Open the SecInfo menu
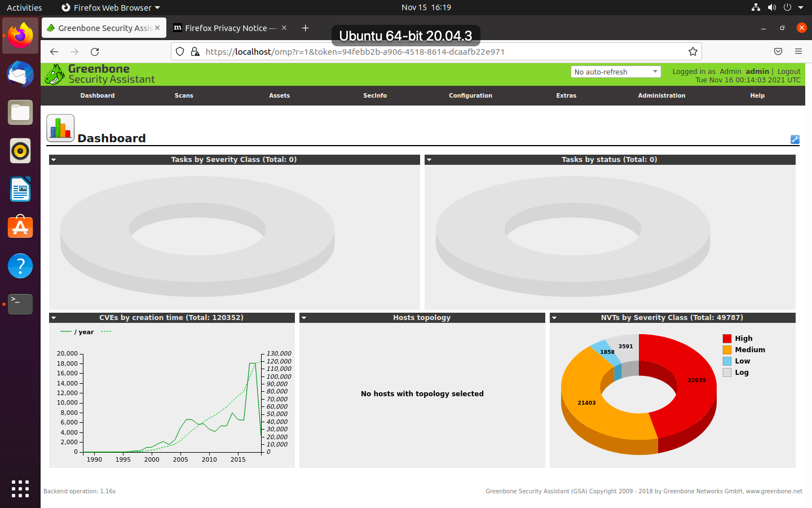 click(x=375, y=95)
